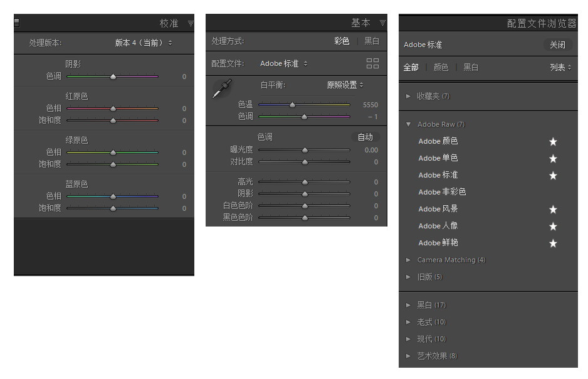Click the 蓝原色 饱和度 slider handle
Image resolution: width=588 pixels, height=379 pixels.
coord(113,208)
